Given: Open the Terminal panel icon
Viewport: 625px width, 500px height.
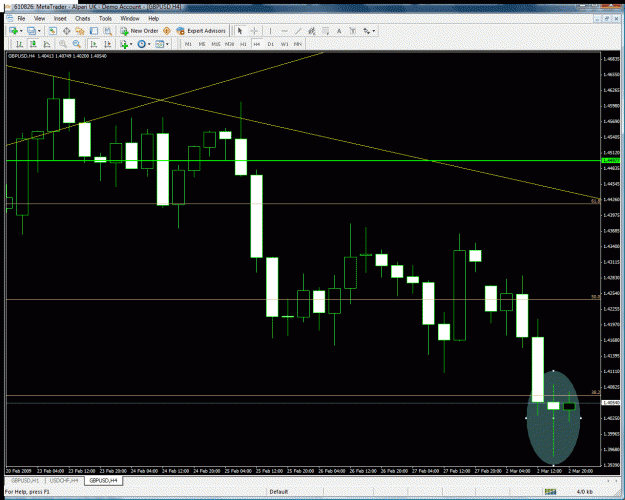Looking at the screenshot, I should pos(94,31).
